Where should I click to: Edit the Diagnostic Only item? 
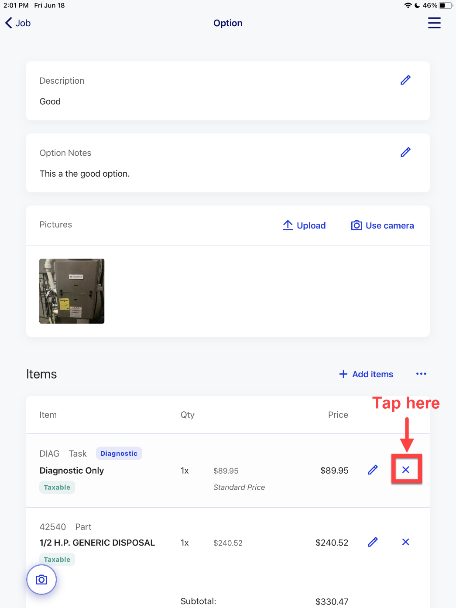(x=373, y=470)
